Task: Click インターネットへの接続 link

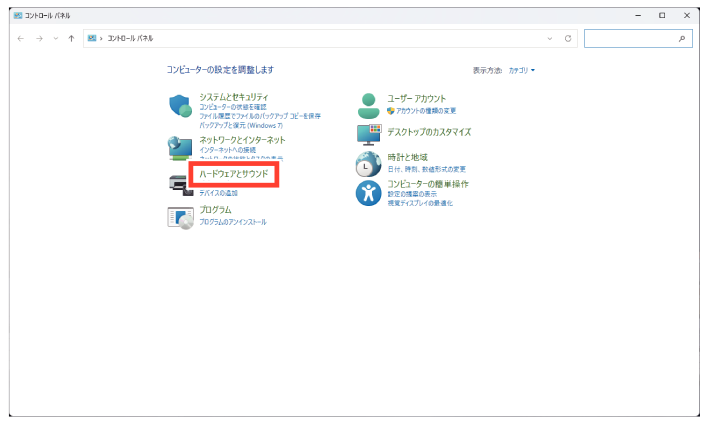Action: click(x=228, y=150)
